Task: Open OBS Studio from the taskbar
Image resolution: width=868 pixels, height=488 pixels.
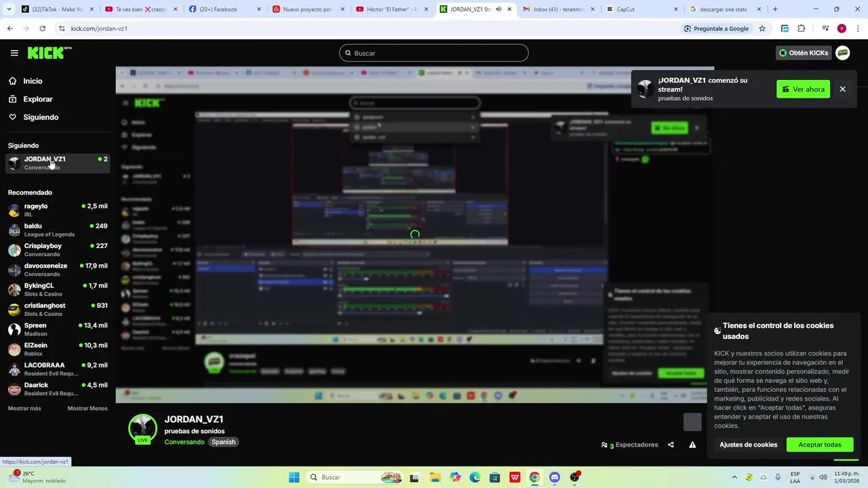Action: point(575,477)
